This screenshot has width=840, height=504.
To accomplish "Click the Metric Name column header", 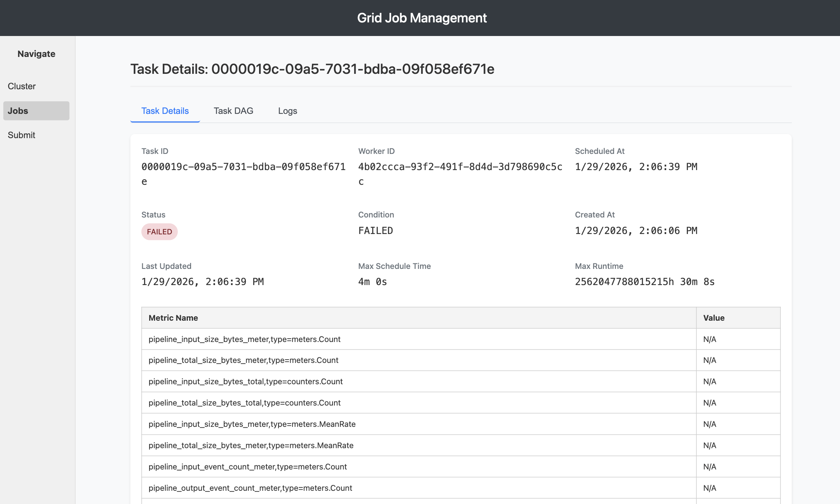I will click(173, 318).
